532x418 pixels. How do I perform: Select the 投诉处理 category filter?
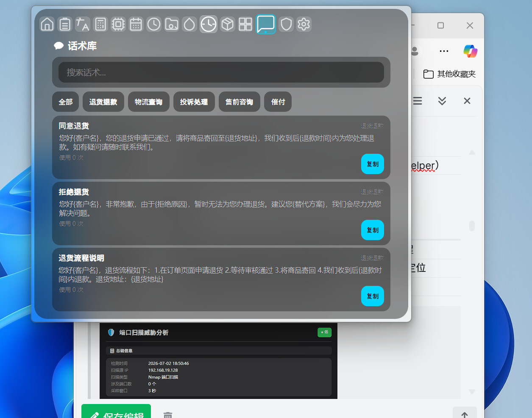tap(194, 102)
